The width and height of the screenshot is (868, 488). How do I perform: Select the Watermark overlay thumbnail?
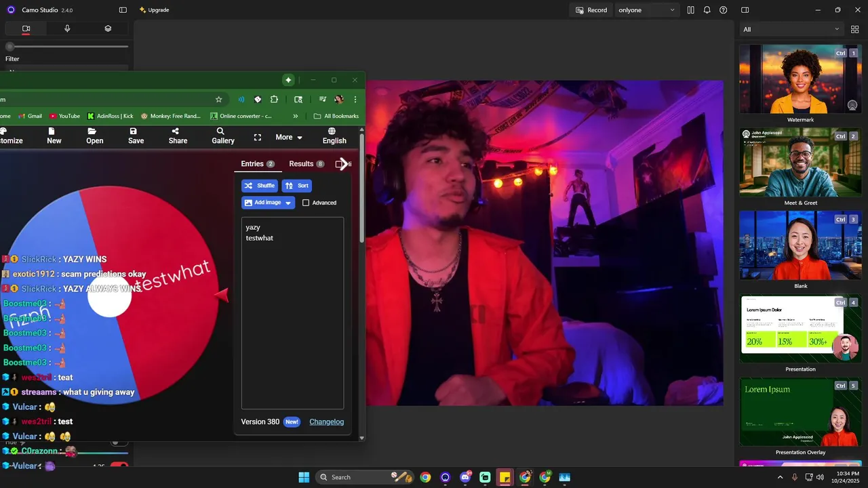coord(800,79)
